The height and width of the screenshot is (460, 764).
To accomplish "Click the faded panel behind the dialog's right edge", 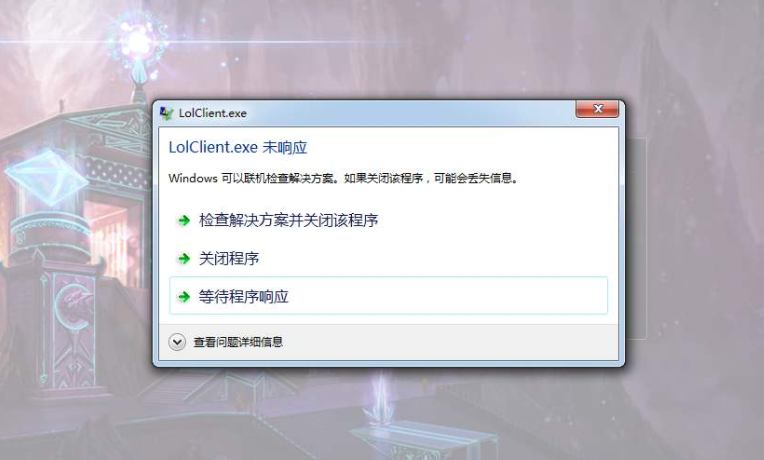I will pos(636,239).
